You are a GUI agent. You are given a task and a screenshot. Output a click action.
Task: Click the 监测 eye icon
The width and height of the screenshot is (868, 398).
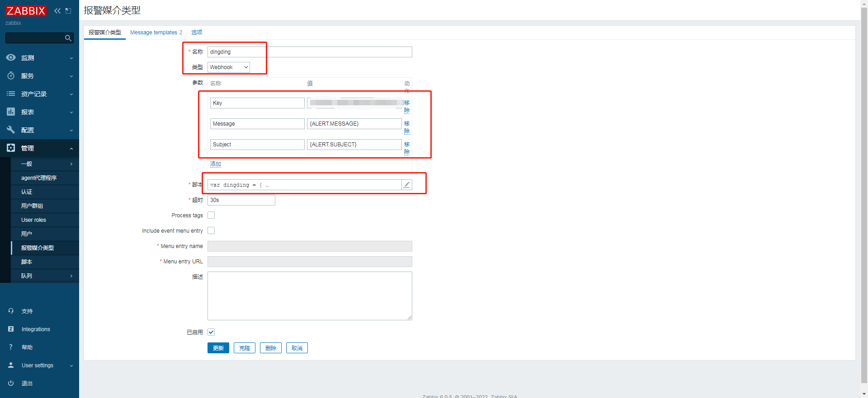coord(11,57)
